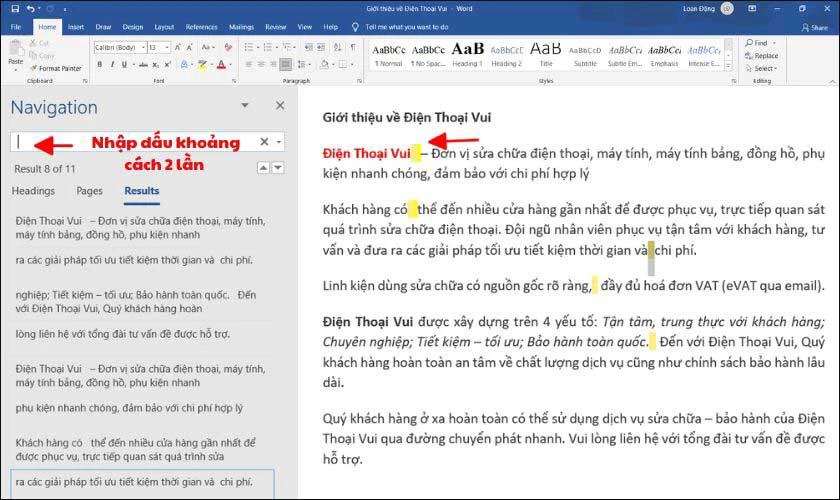Screen dimensions: 840x500
Task: Increase font size with Grow Font icon
Action: point(178,48)
